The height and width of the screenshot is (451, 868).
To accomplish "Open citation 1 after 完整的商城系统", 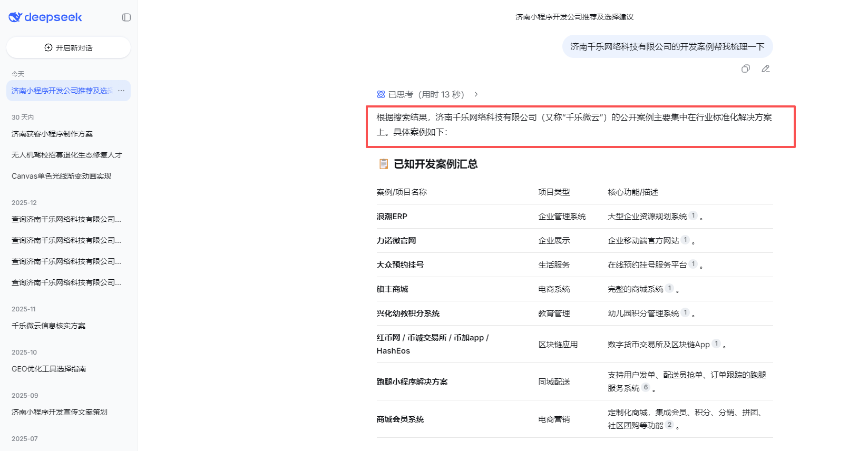I will 669,288.
